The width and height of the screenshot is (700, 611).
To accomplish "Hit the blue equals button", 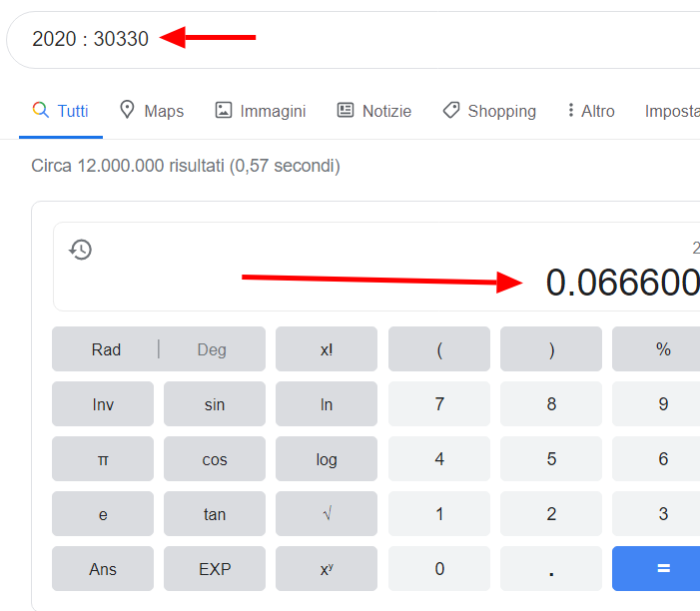I will [656, 569].
